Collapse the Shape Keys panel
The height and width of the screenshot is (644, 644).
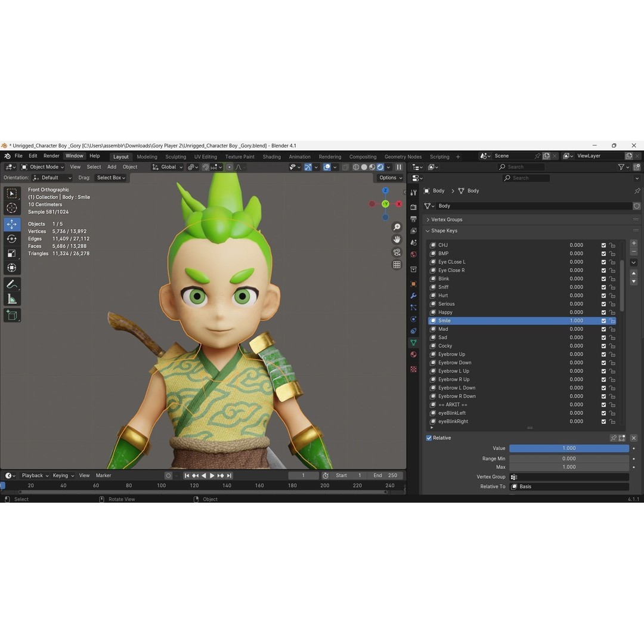pyautogui.click(x=444, y=231)
